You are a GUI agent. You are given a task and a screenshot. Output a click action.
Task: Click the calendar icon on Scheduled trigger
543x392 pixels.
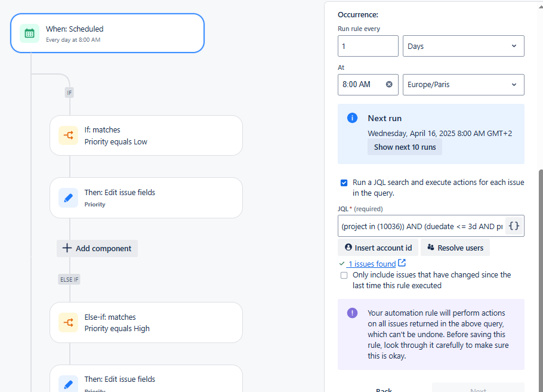[29, 33]
